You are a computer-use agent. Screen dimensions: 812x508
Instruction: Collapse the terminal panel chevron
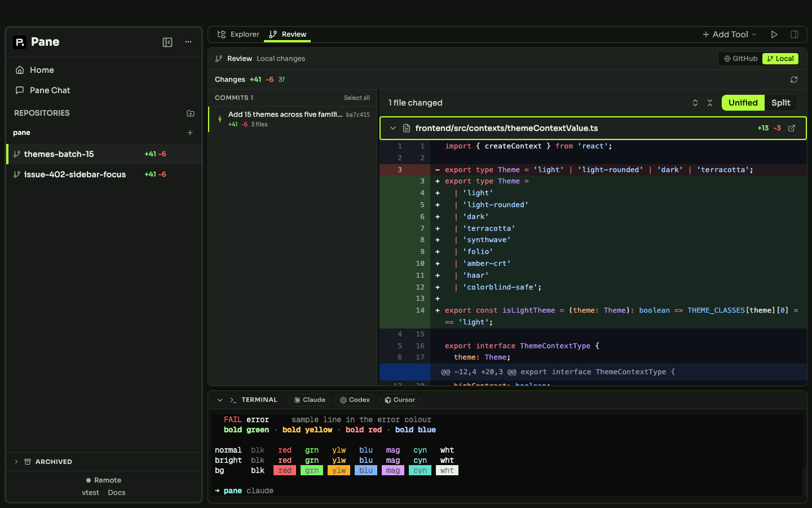(220, 400)
